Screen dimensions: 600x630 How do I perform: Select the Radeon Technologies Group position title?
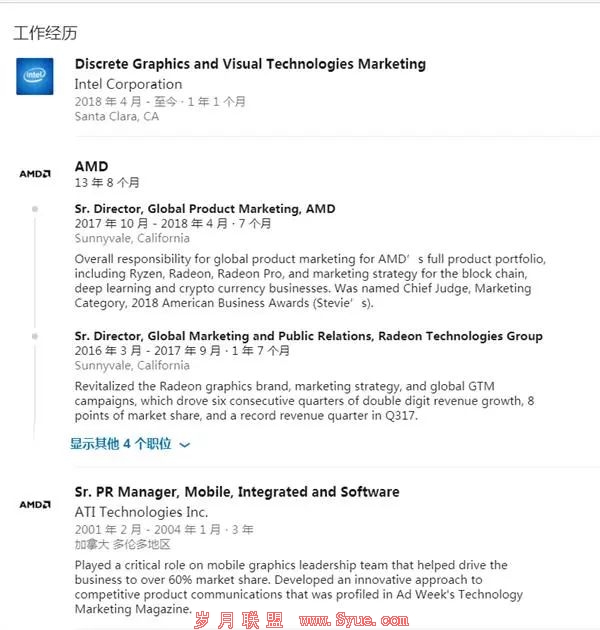[x=309, y=336]
